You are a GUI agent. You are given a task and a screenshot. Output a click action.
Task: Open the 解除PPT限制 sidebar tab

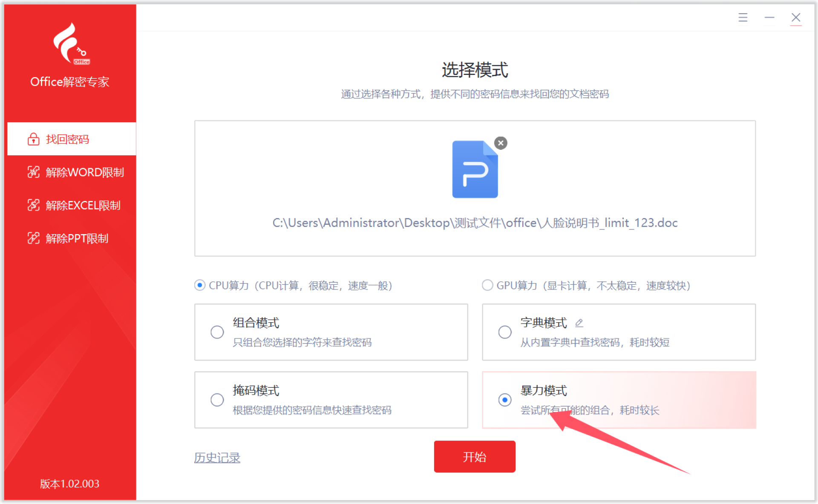[x=72, y=238]
